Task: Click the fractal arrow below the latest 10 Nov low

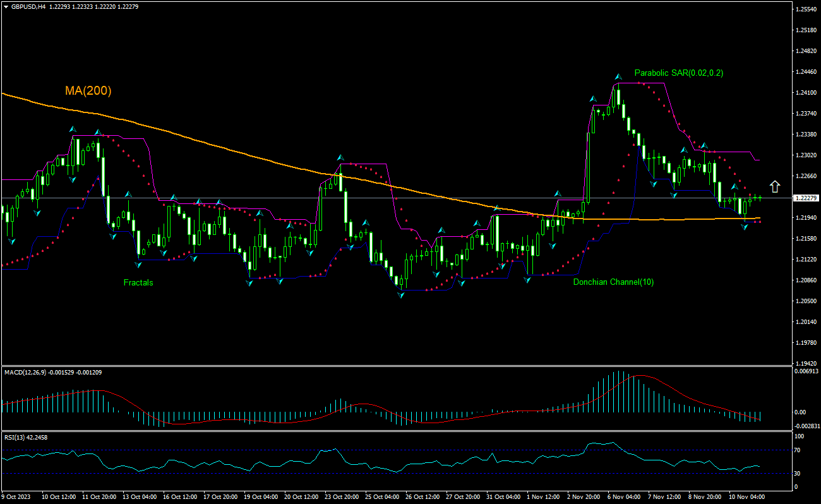Action: coord(745,226)
